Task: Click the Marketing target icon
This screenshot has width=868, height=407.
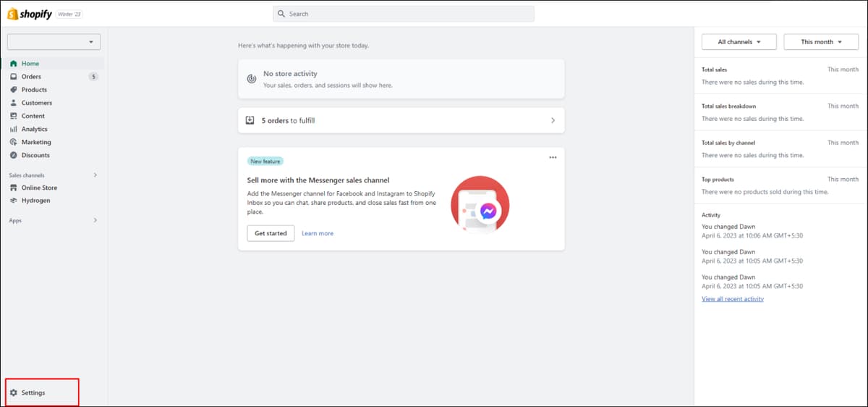Action: 13,142
